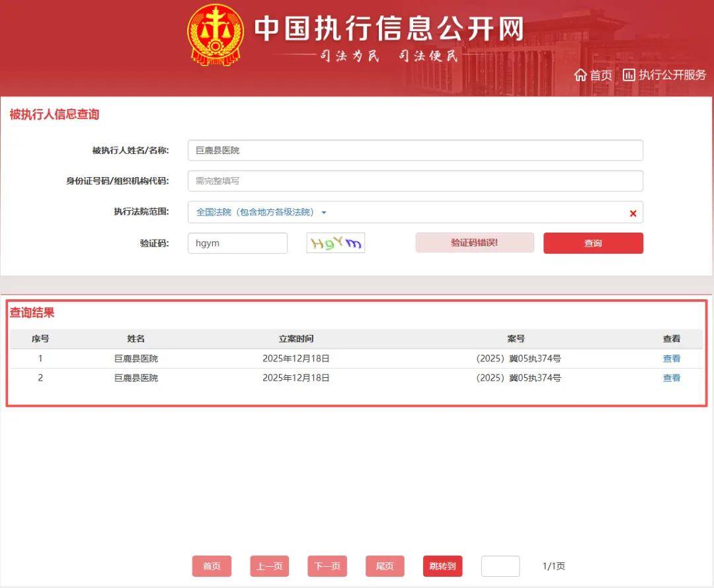This screenshot has height=588, width=714.
Task: Open 首页 in top navigation
Action: click(x=600, y=75)
